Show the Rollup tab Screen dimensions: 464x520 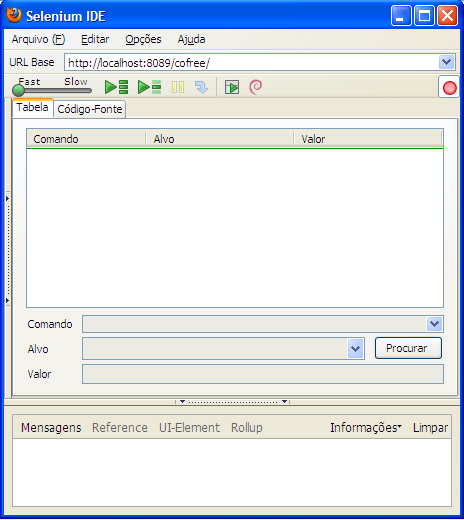[x=247, y=427]
